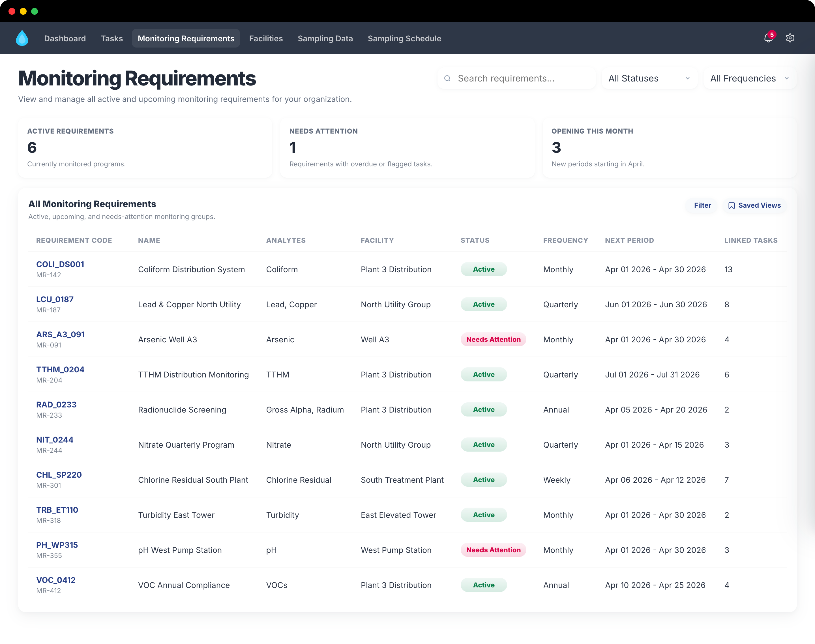Open requirement COLI_DS001
This screenshot has width=815, height=644.
point(60,264)
